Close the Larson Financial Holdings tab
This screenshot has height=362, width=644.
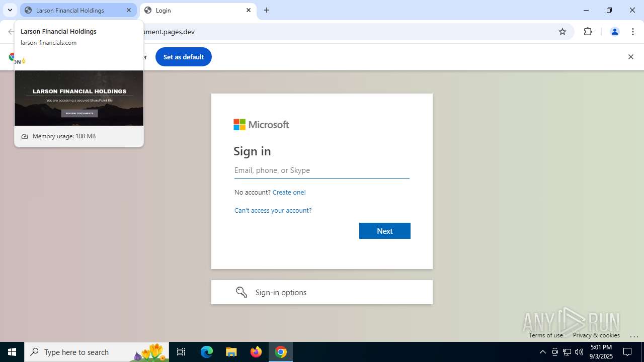[x=129, y=10]
